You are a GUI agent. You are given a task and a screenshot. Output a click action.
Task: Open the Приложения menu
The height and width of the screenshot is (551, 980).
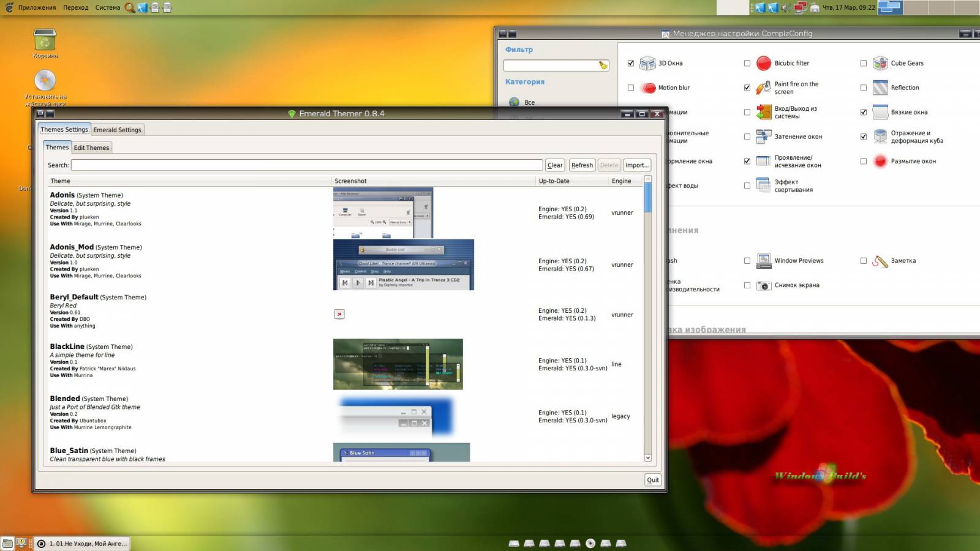point(37,7)
